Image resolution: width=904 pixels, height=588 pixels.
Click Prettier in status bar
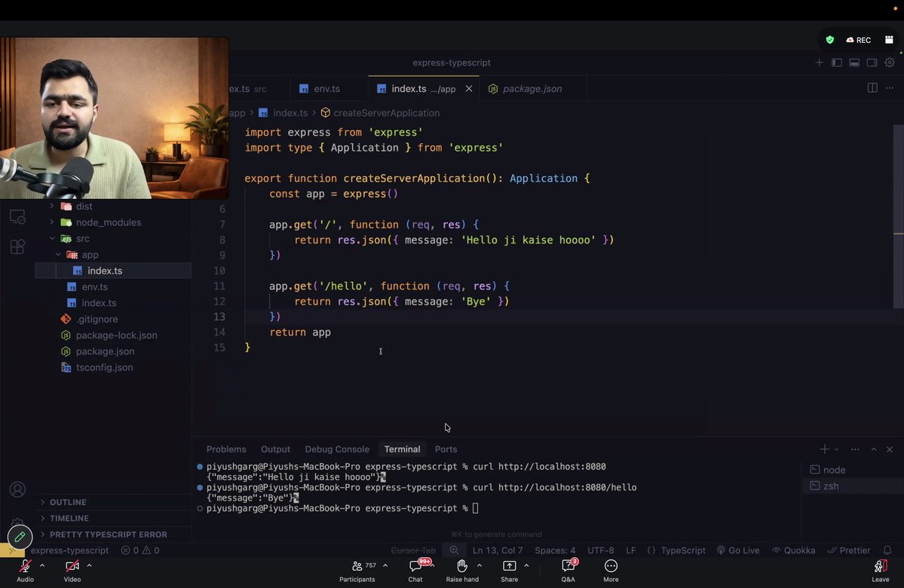point(849,550)
